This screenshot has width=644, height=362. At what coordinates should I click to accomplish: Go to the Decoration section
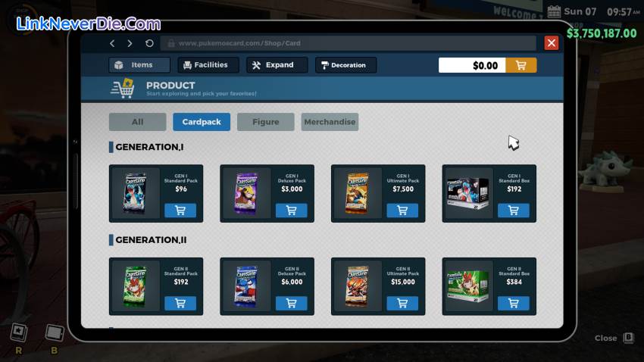point(345,65)
